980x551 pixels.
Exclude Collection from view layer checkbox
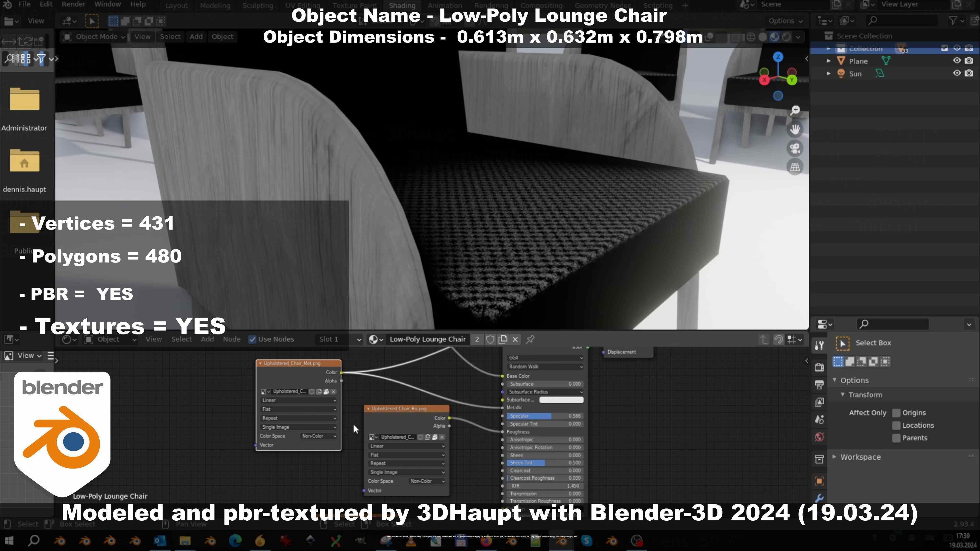pos(944,48)
